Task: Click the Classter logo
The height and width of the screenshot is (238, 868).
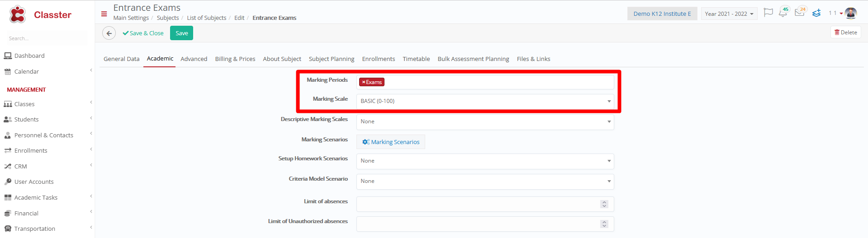Action: pos(40,14)
